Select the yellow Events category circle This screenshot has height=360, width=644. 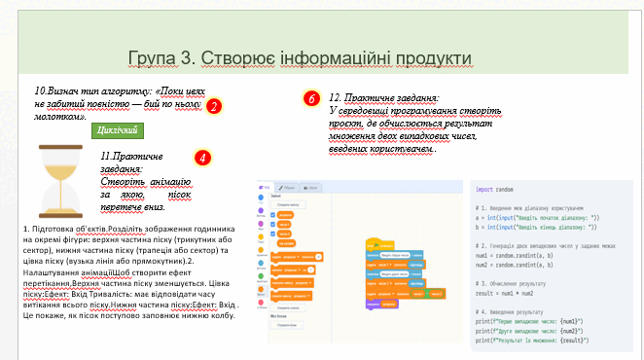point(261,236)
